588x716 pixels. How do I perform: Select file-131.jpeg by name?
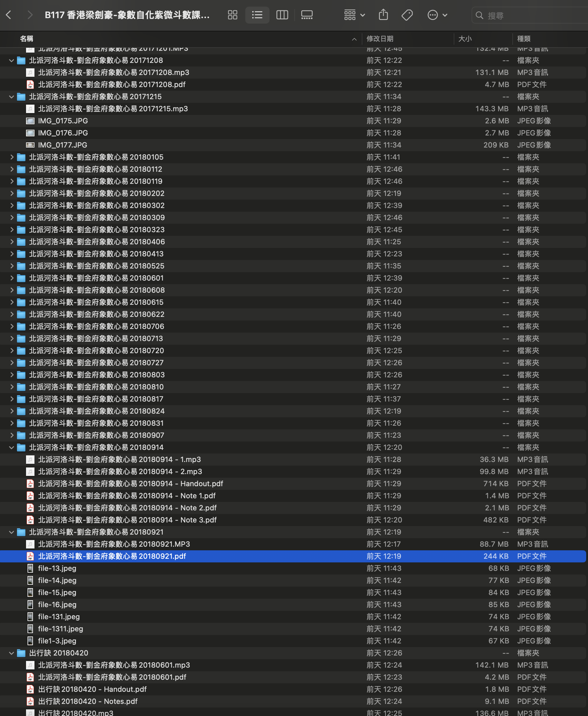coord(59,617)
